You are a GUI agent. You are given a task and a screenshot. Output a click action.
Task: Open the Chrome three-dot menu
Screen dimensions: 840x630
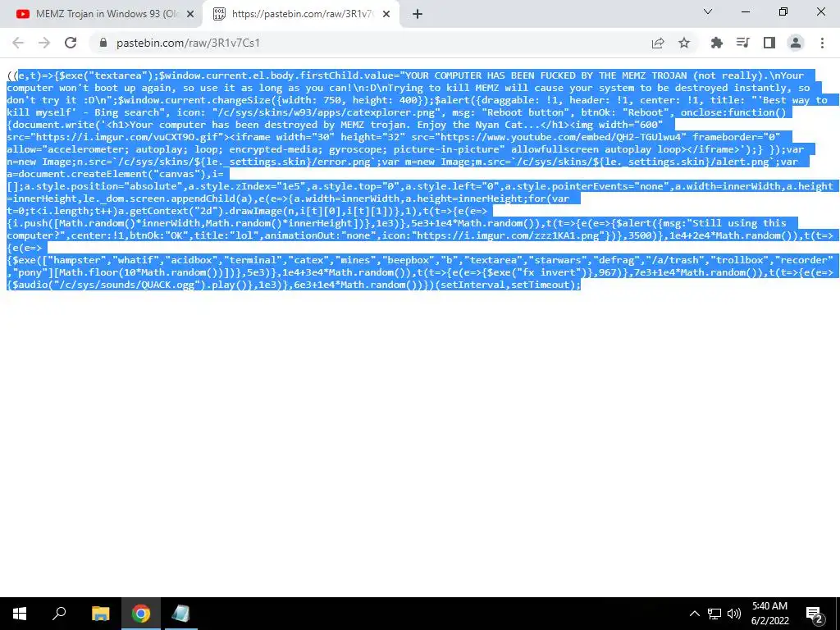pos(822,43)
